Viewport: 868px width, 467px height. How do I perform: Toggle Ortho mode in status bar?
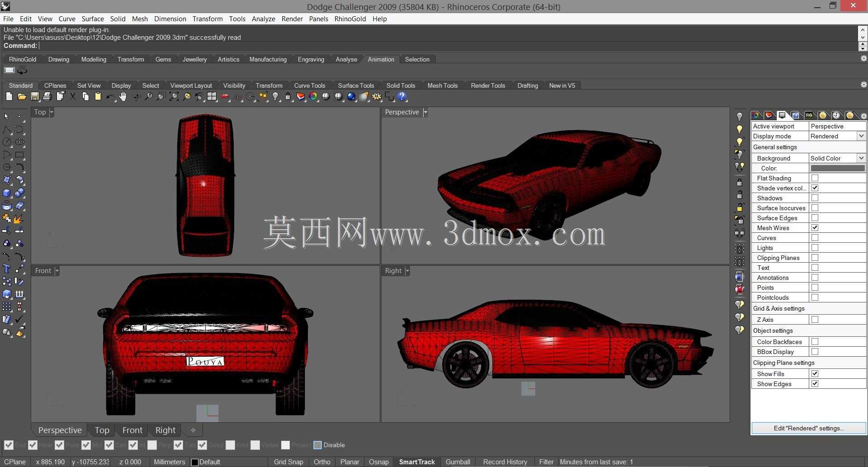tap(322, 462)
